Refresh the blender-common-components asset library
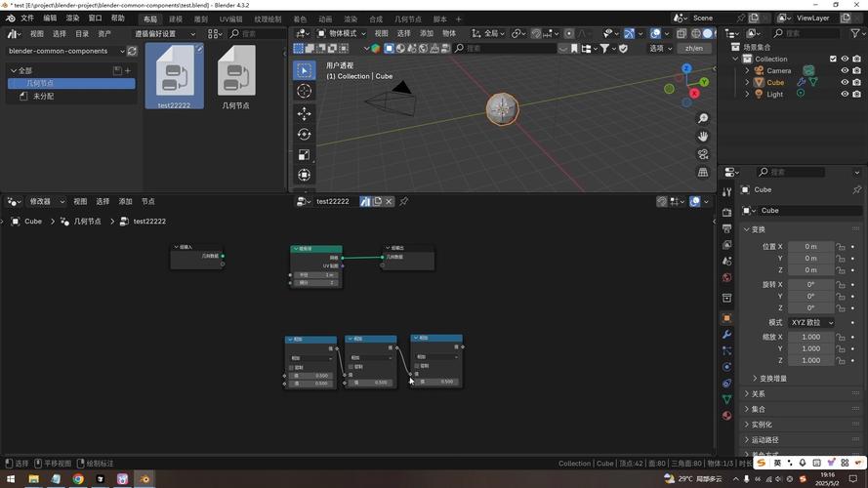Image resolution: width=868 pixels, height=488 pixels. click(132, 51)
